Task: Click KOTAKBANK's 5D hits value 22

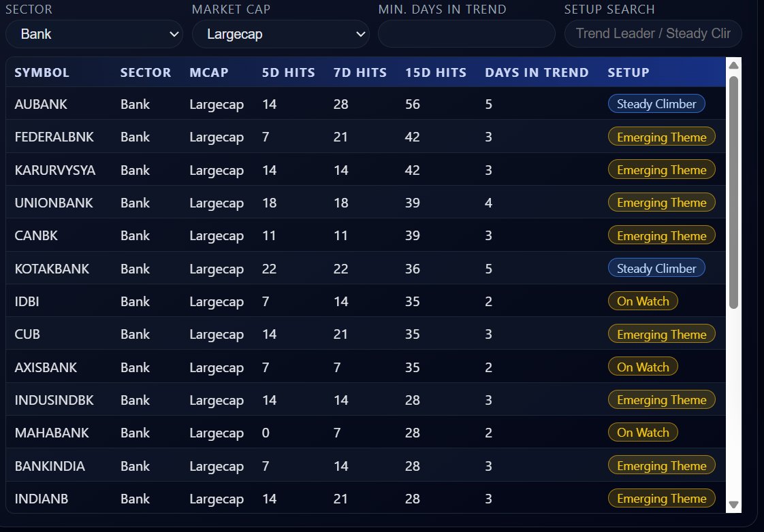Action: click(269, 269)
